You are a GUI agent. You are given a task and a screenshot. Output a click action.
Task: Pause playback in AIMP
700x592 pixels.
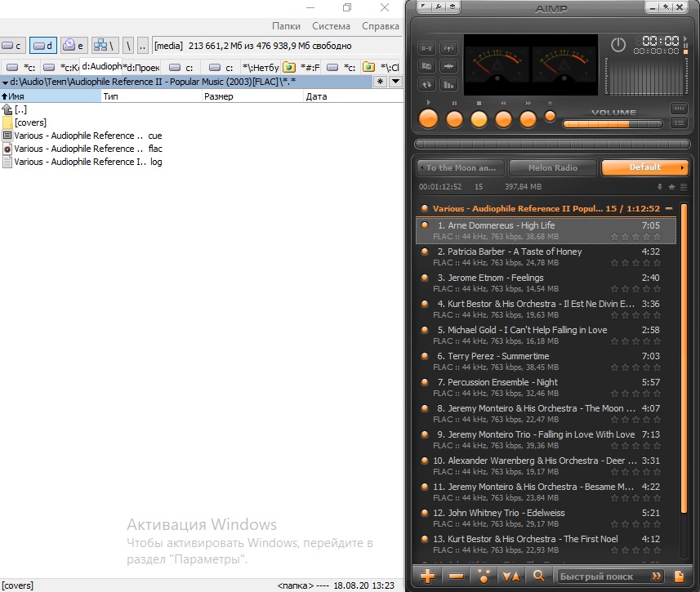[x=454, y=119]
